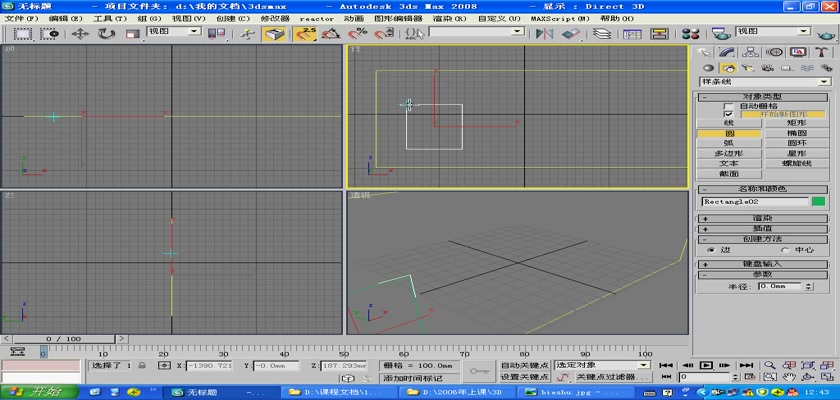Open the reactor menu
The image size is (840, 400).
tap(316, 18)
